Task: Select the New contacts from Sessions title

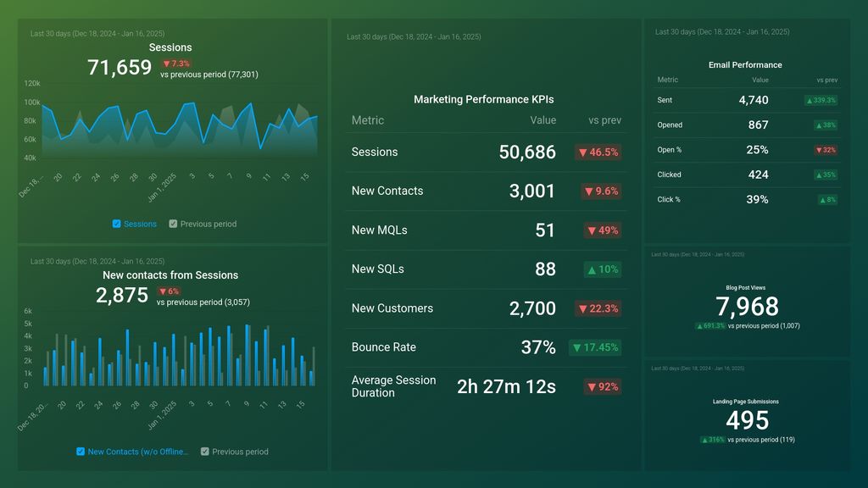Action: click(x=170, y=275)
